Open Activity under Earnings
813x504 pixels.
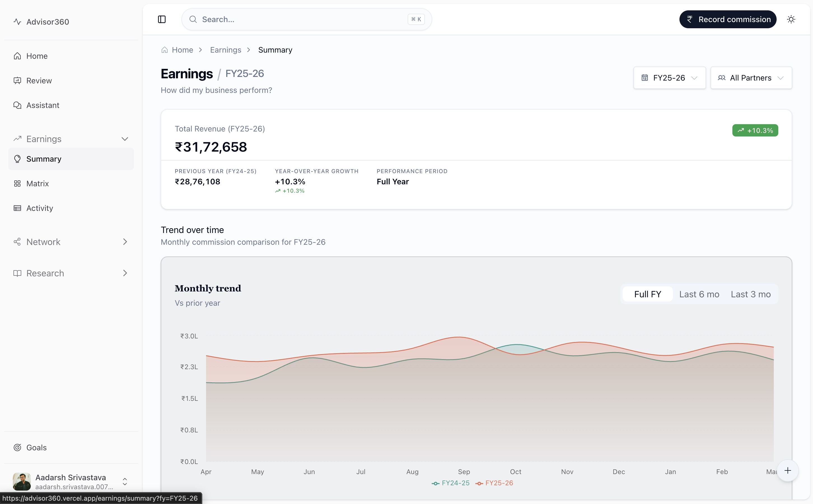(x=71, y=208)
